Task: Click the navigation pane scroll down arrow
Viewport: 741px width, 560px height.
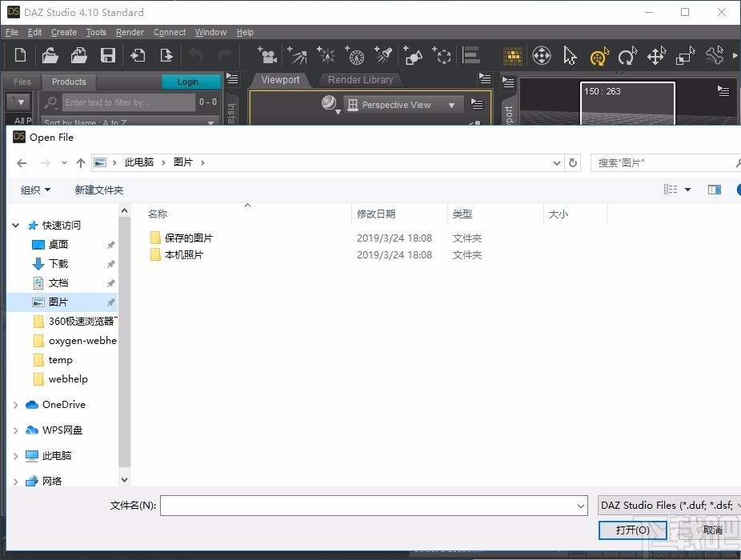Action: (x=124, y=480)
